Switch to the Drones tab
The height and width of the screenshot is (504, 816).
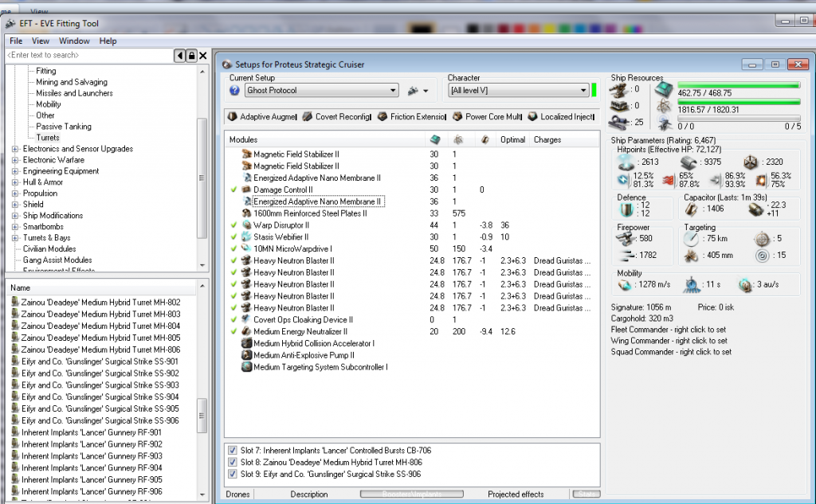click(x=237, y=494)
